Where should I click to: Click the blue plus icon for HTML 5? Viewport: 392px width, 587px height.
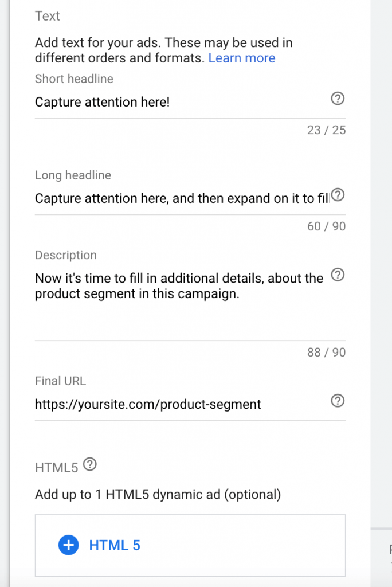(68, 545)
